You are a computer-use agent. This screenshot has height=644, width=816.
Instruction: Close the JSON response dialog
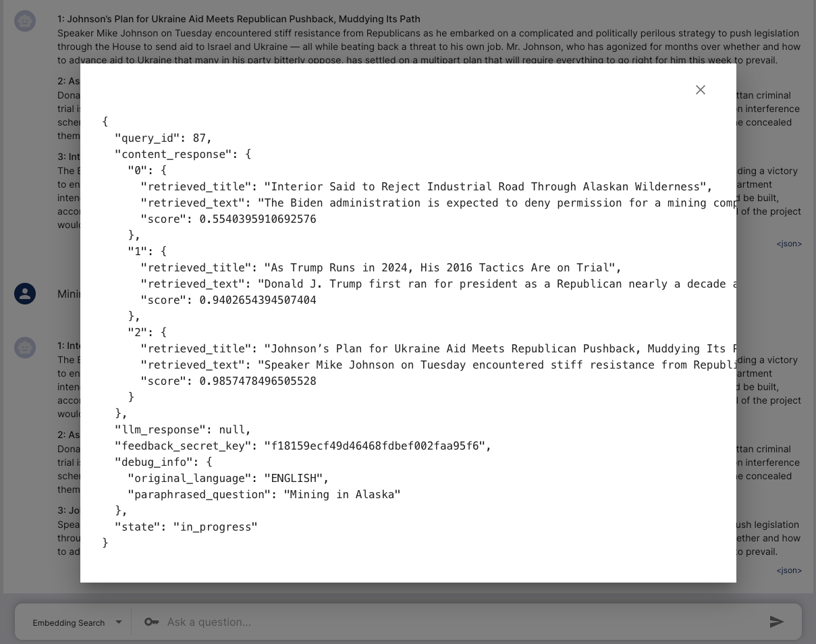coord(700,90)
